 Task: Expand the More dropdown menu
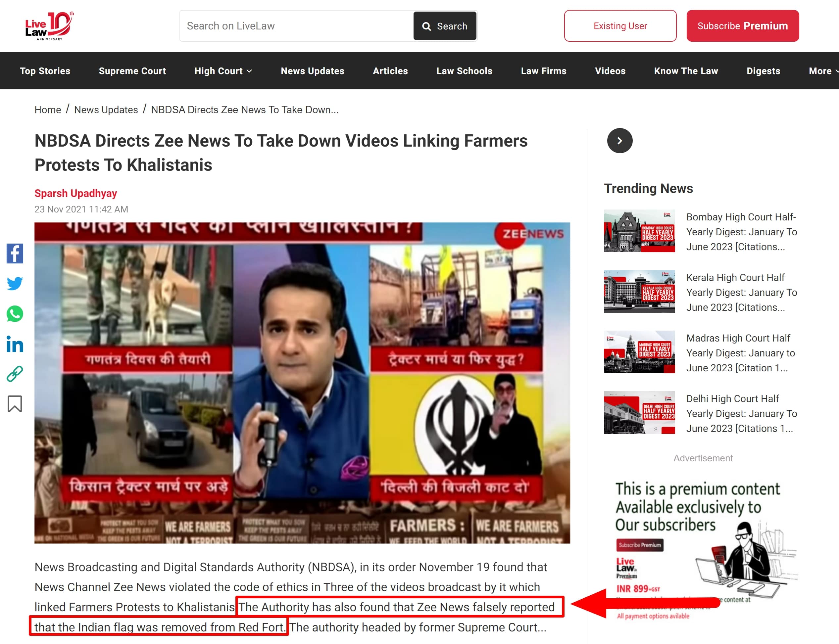pyautogui.click(x=823, y=71)
